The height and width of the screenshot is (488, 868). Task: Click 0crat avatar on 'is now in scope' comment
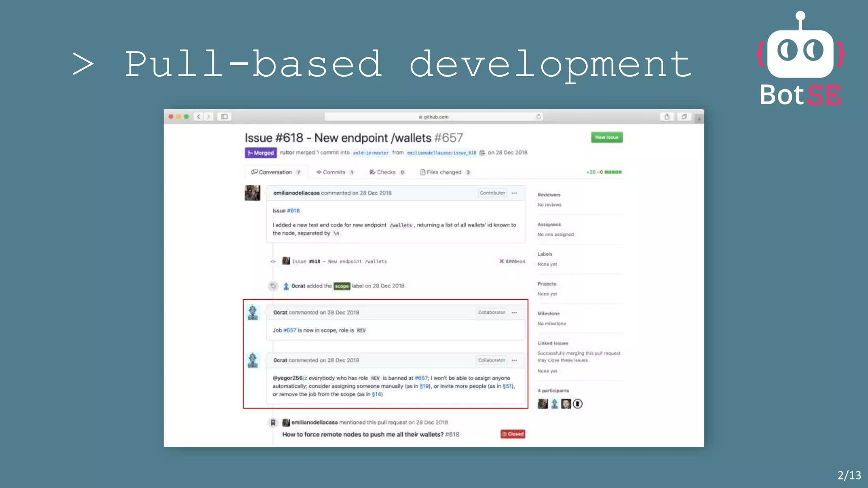(x=253, y=312)
